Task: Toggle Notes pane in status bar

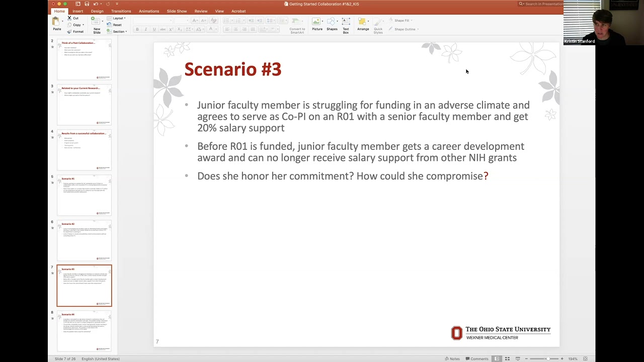Action: pos(452,358)
